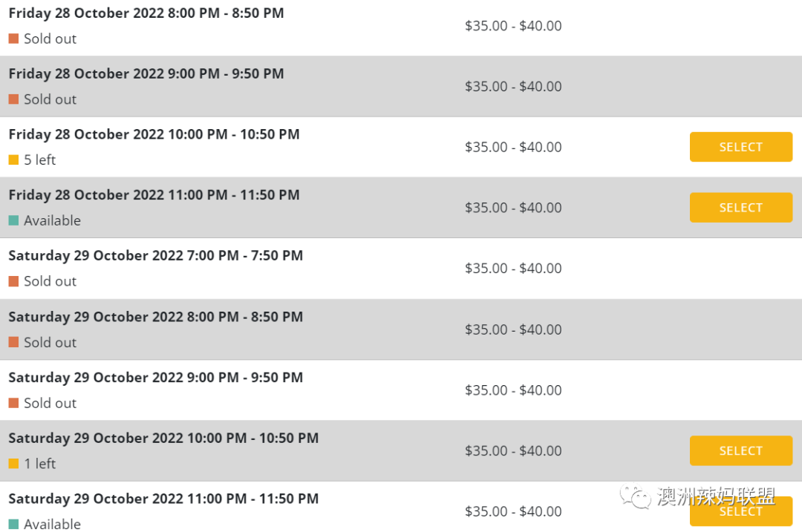Select the Friday 11:00 PM session
Image resolution: width=802 pixels, height=532 pixels.
tap(740, 208)
